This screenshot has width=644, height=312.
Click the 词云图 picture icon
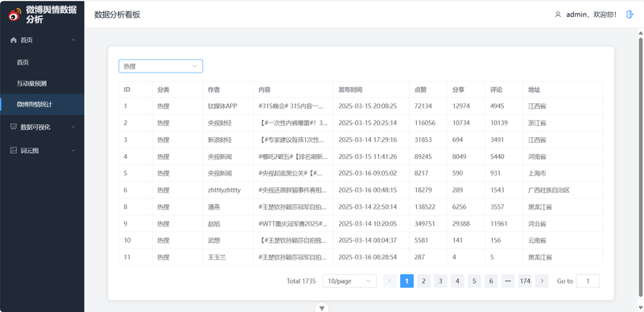point(14,151)
